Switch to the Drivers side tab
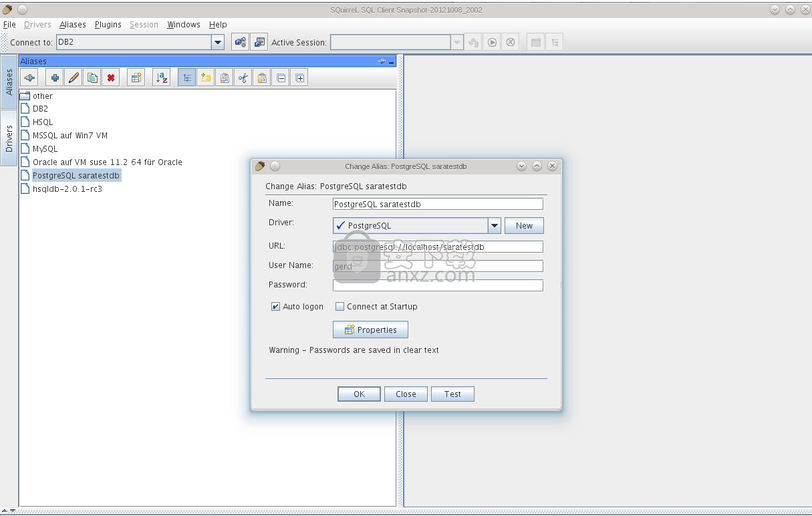This screenshot has height=516, width=812. [x=9, y=138]
